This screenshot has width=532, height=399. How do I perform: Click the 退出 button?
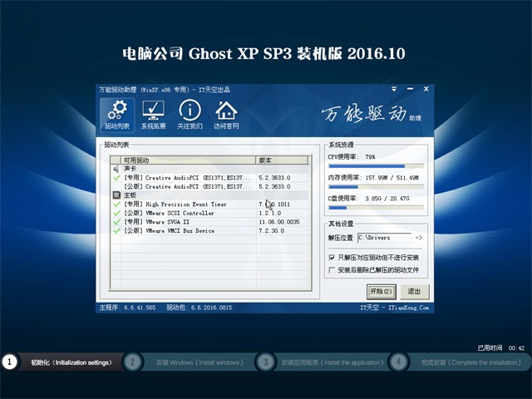click(x=414, y=292)
